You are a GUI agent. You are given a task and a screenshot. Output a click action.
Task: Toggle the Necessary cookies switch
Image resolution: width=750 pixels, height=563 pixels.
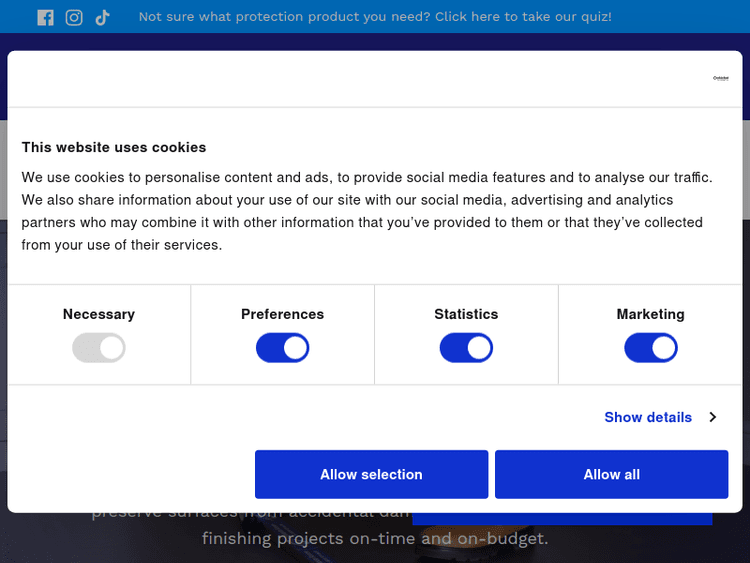tap(98, 348)
